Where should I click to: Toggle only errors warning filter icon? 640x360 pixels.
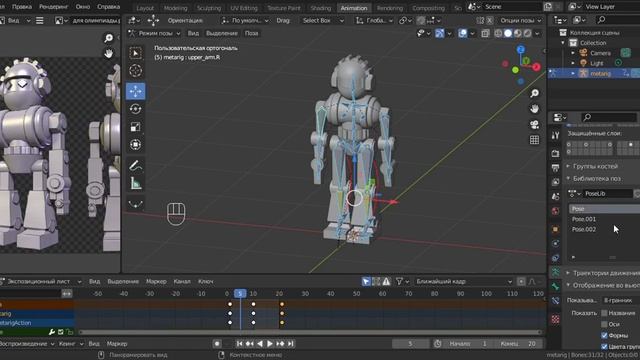386,281
